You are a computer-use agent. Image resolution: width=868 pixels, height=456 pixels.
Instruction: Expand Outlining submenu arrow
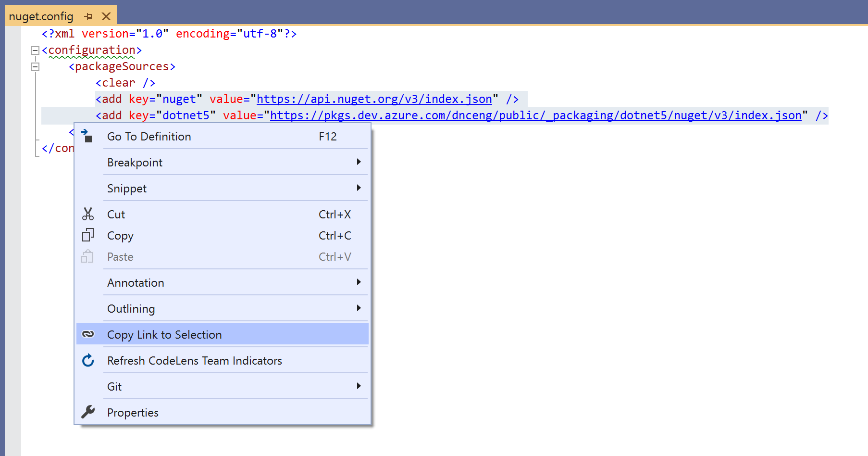click(x=359, y=308)
